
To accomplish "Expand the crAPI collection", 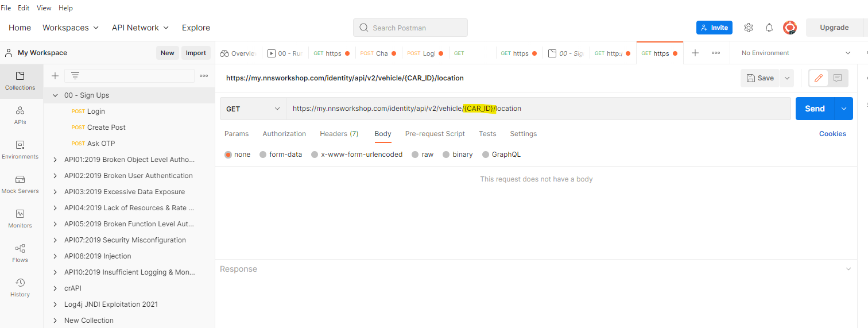I will click(x=55, y=288).
